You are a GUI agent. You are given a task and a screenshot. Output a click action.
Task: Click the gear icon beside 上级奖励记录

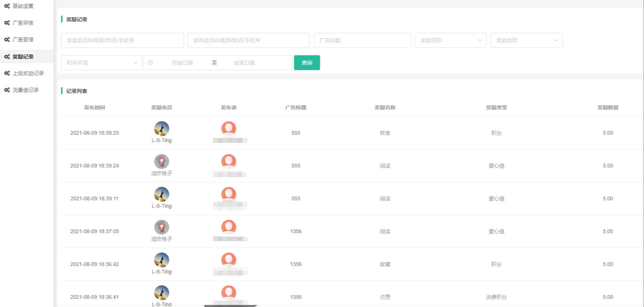[x=7, y=73]
